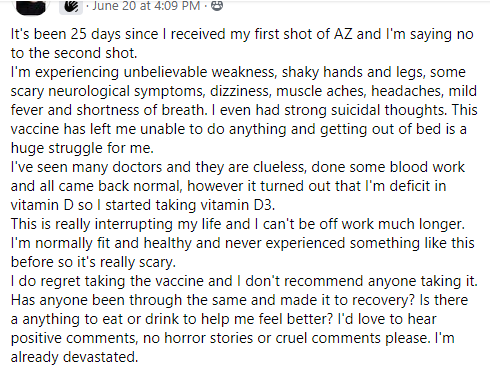Click the line starting 'fever and shortness of breath'

tap(244, 110)
